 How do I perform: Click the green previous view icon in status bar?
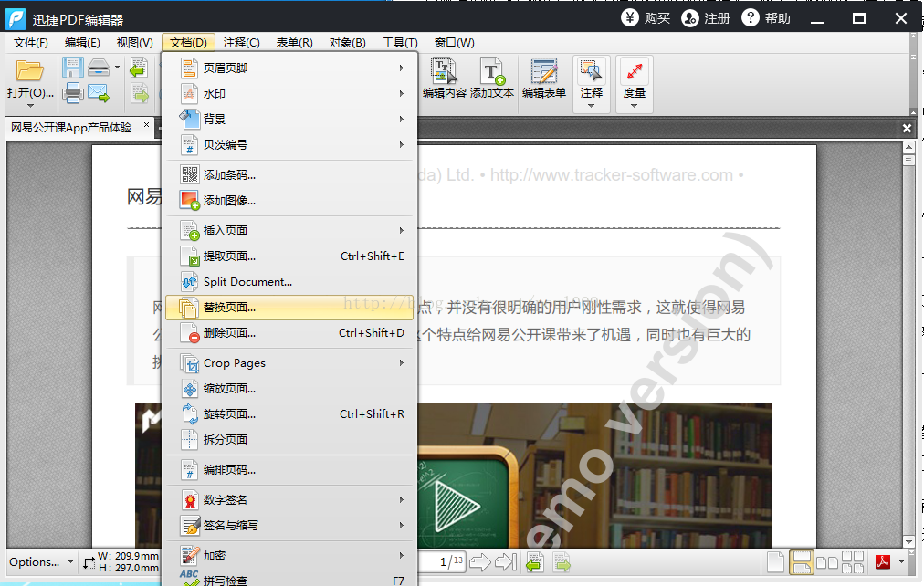(535, 562)
